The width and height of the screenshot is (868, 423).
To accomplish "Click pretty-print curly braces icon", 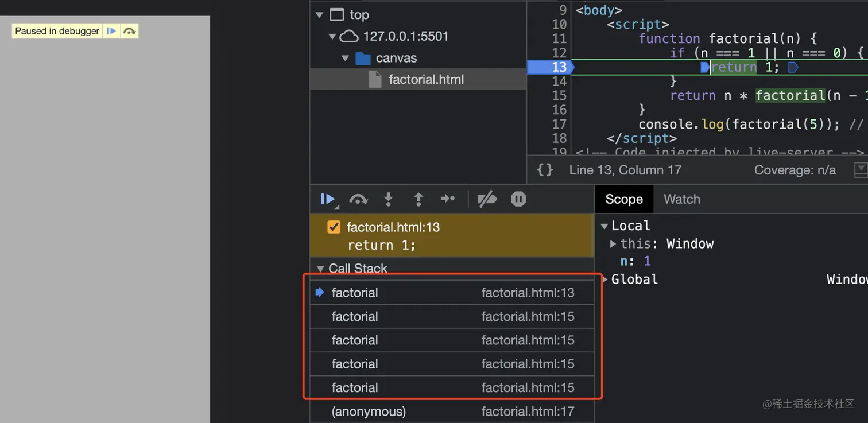I will click(x=545, y=170).
